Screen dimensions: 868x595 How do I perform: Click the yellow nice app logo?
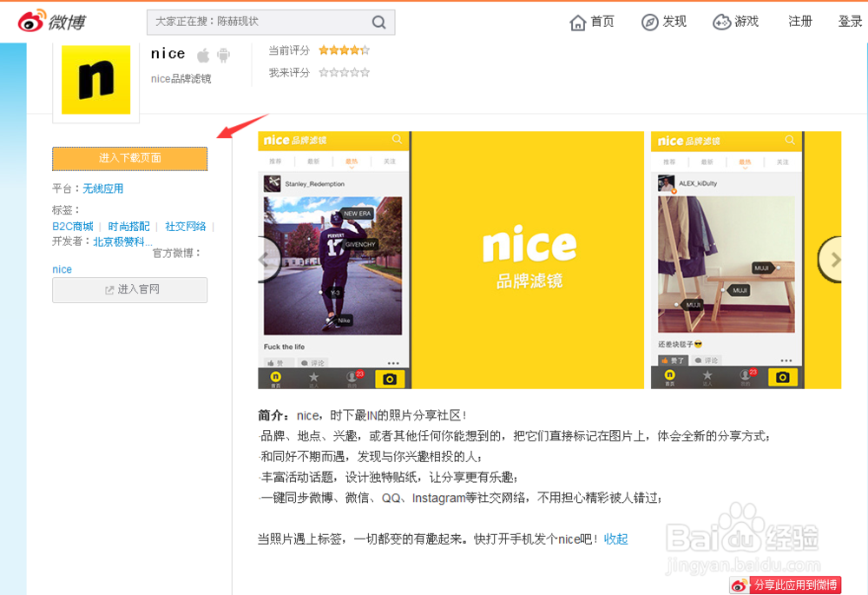pos(95,80)
